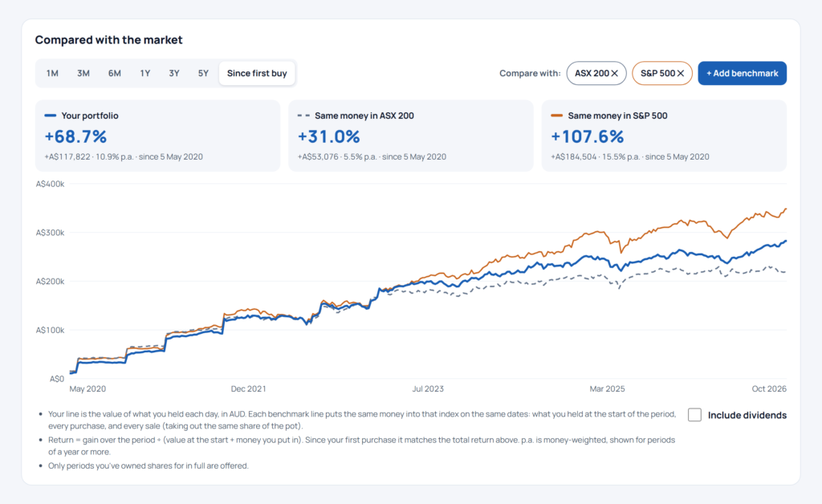
Task: Click the ASX 200 benchmark chip label
Action: click(x=592, y=73)
